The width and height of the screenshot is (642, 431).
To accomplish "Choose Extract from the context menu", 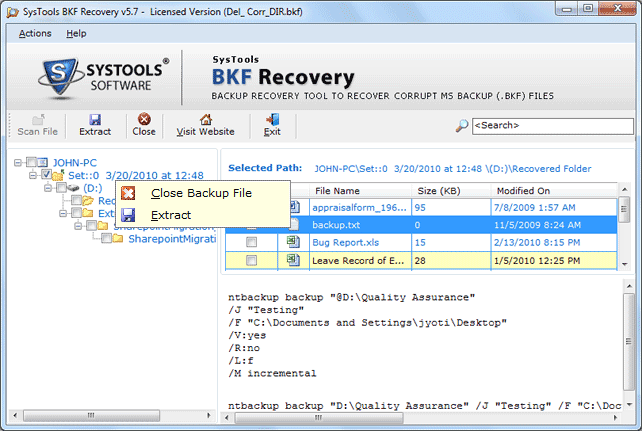I will click(x=203, y=215).
